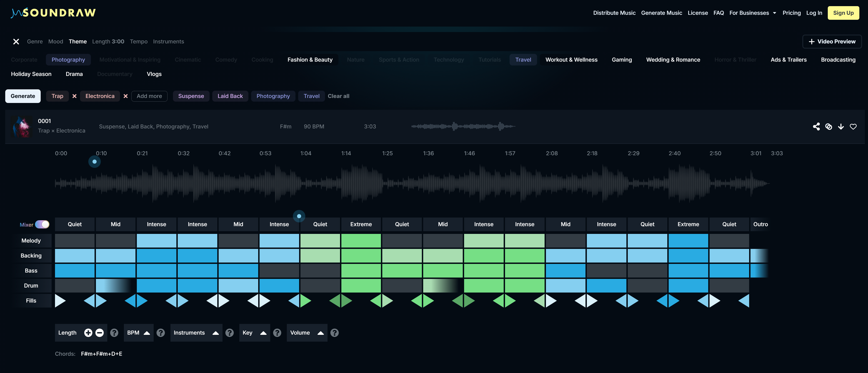The height and width of the screenshot is (373, 868).
Task: Increase song length with the plus stepper
Action: 88,333
